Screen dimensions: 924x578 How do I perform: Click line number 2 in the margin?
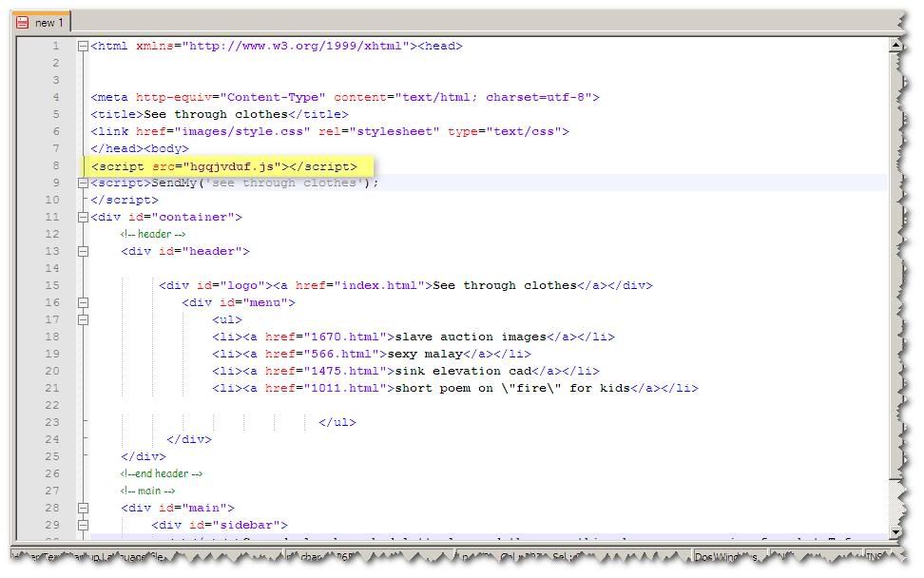(56, 63)
